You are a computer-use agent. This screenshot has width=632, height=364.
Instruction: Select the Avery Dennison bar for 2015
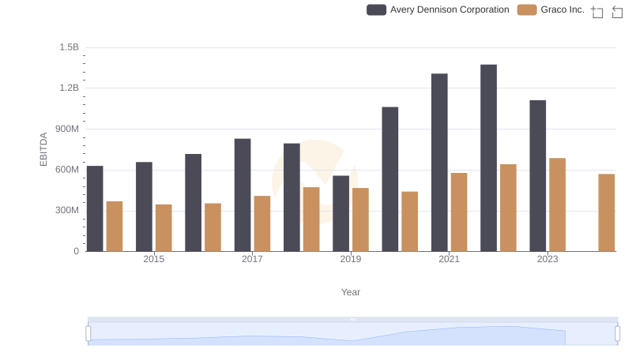tap(144, 207)
